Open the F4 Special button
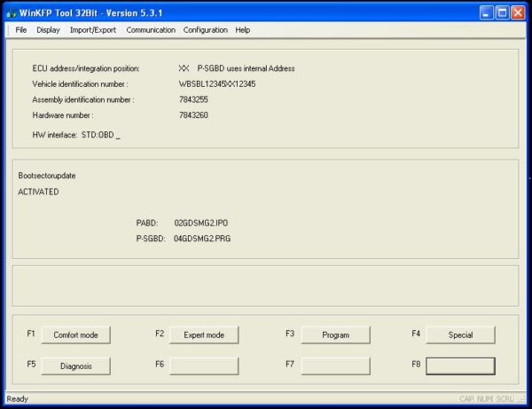The width and height of the screenshot is (532, 409). pos(460,335)
